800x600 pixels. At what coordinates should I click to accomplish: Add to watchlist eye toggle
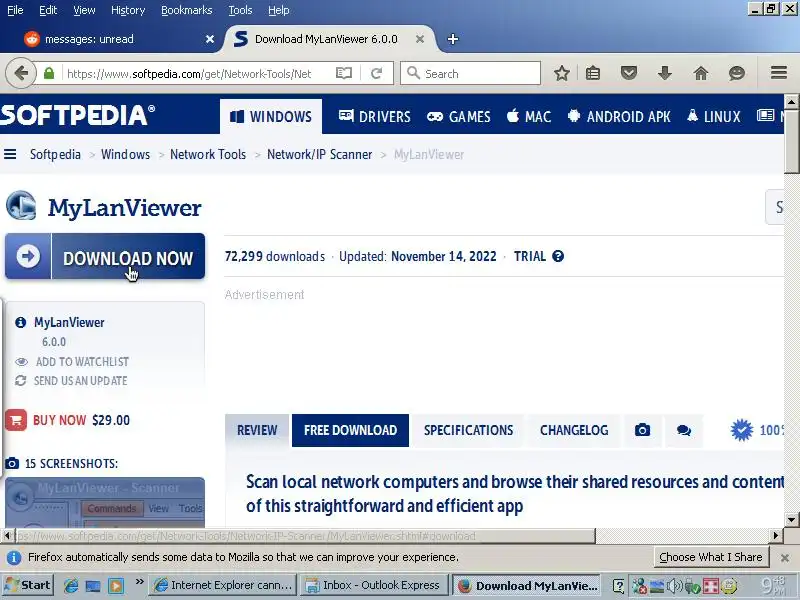[x=21, y=362]
